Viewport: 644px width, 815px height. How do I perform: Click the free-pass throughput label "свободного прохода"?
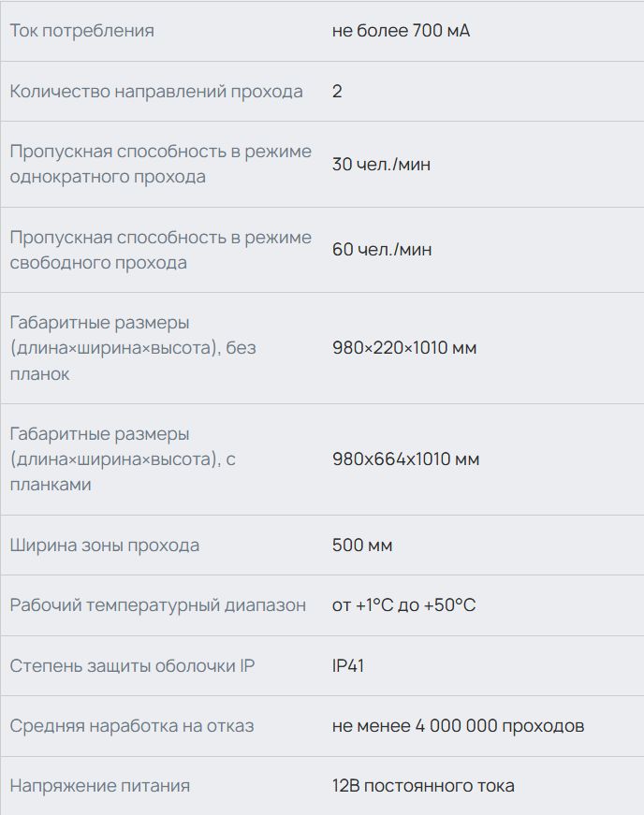tap(98, 263)
